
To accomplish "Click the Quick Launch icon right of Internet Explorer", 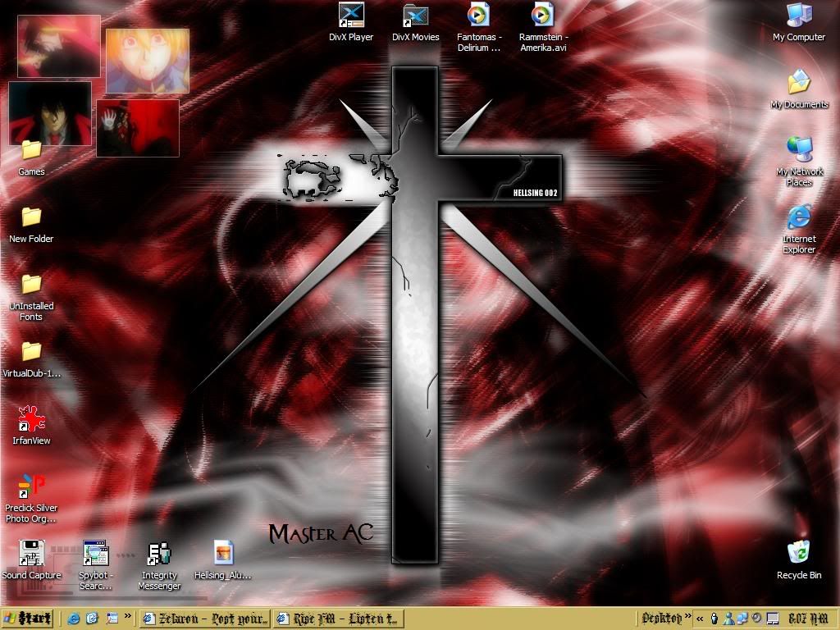I will click(92, 619).
